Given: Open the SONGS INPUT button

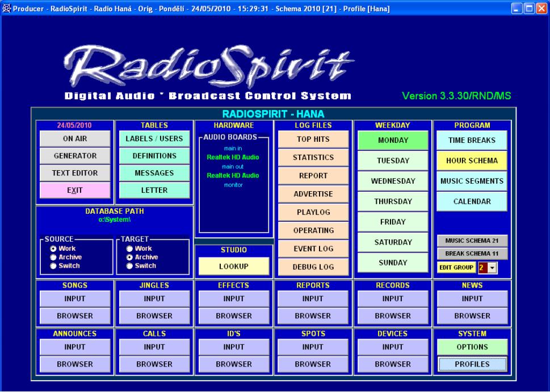Looking at the screenshot, I should click(x=75, y=298).
